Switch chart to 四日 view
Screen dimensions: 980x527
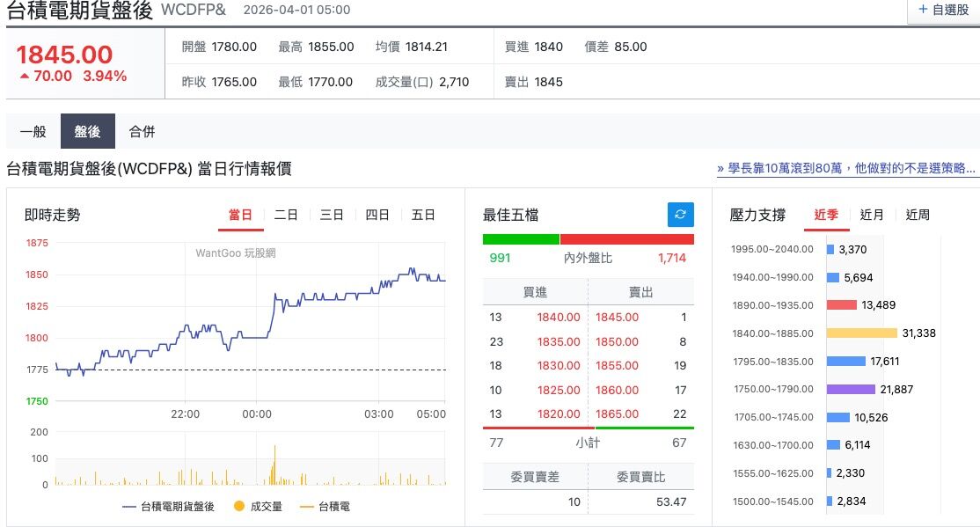click(377, 215)
